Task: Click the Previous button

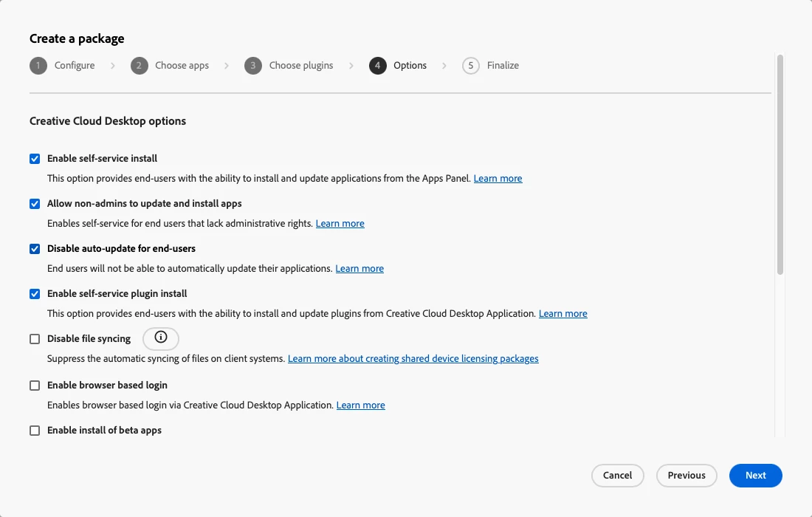Action: tap(687, 476)
